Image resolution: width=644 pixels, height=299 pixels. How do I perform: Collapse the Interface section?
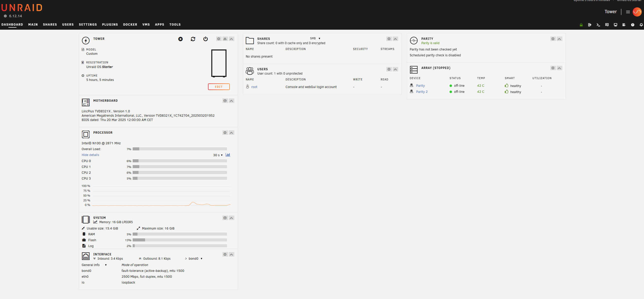[x=231, y=254]
